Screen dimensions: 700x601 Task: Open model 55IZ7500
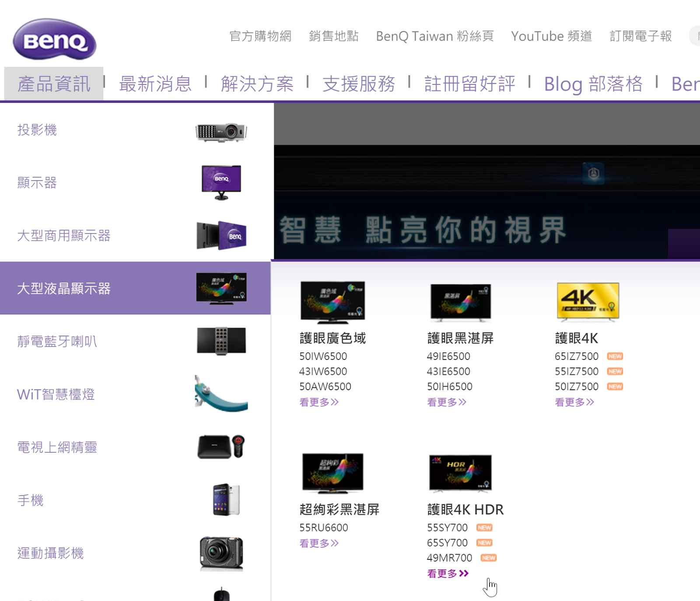[x=577, y=371]
